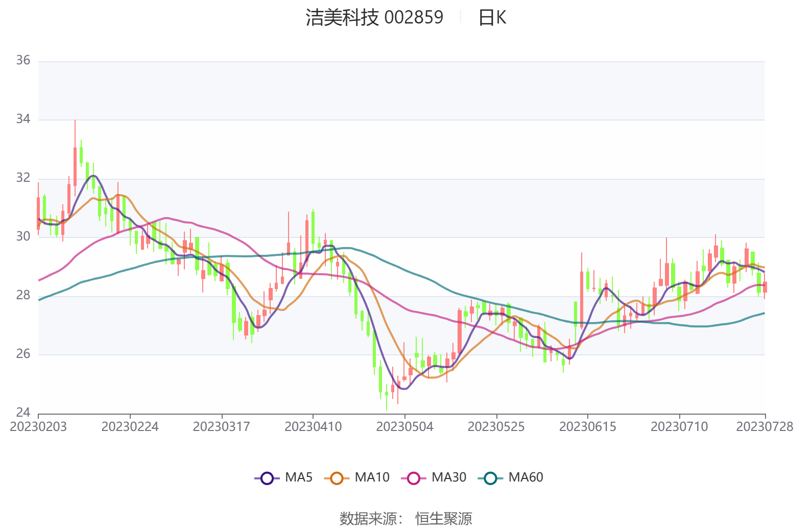
Task: Select the 20230728 end date label
Action: pos(764,427)
